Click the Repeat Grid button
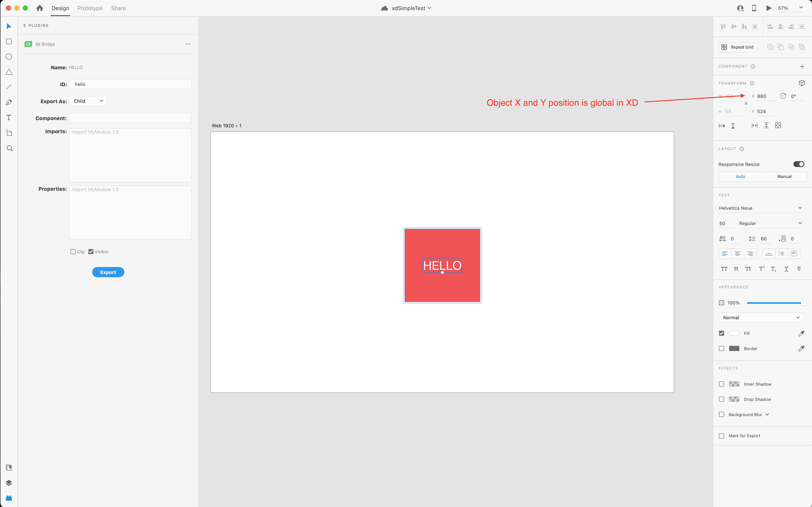The width and height of the screenshot is (812, 507). coord(738,47)
